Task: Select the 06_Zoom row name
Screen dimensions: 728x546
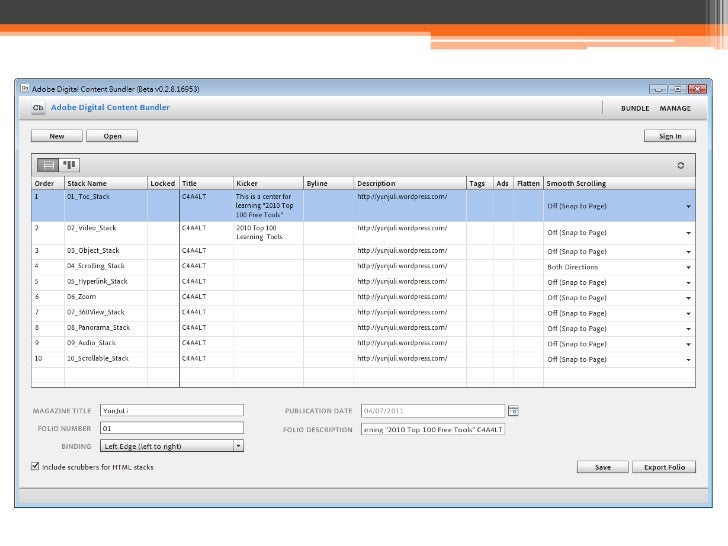Action: [x=81, y=297]
